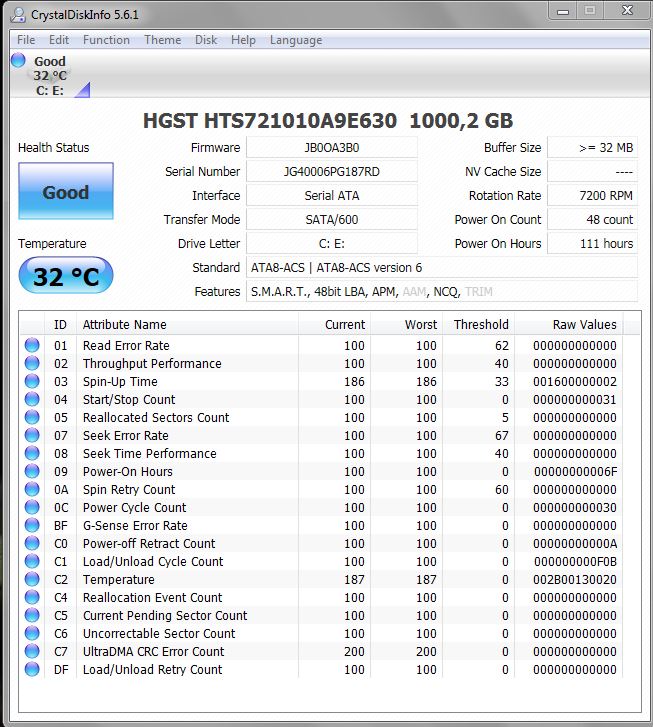This screenshot has height=727, width=653.
Task: Click status orb for Seek Error Rate
Action: pyautogui.click(x=32, y=435)
